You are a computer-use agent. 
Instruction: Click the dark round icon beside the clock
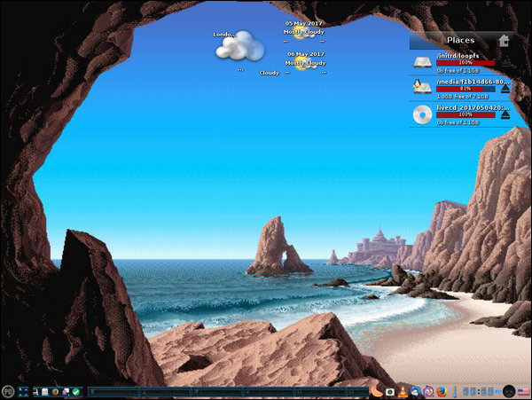tap(509, 391)
